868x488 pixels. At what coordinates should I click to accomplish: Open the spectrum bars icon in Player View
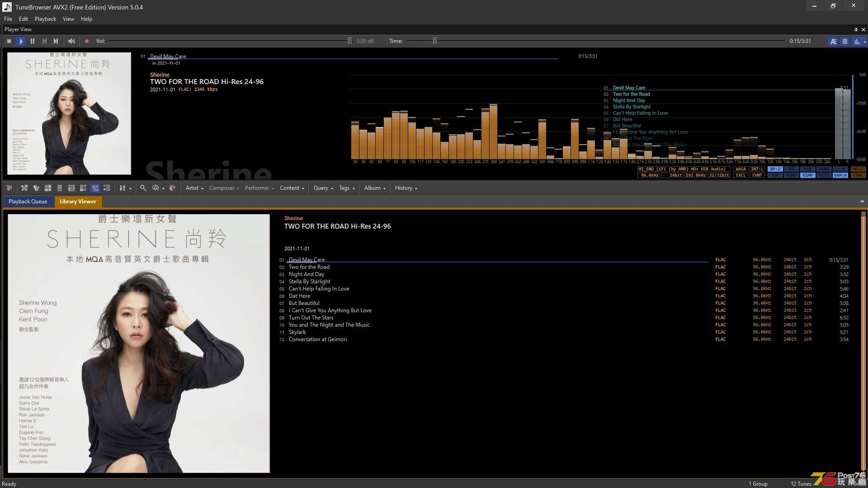(x=857, y=41)
